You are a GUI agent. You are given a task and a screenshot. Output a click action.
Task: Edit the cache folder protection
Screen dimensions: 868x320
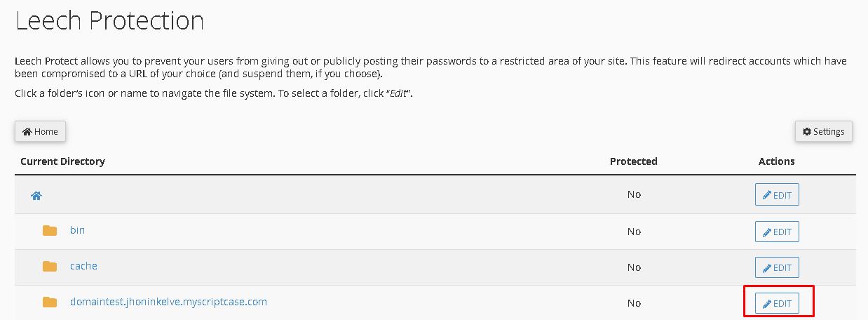coord(777,267)
